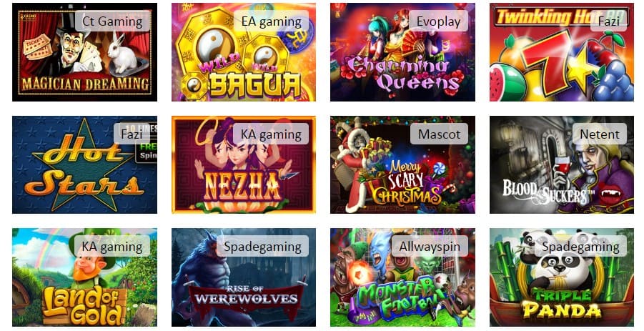Launch the Twinkling Hot fruit slot
The image size is (644, 331).
pos(562,52)
